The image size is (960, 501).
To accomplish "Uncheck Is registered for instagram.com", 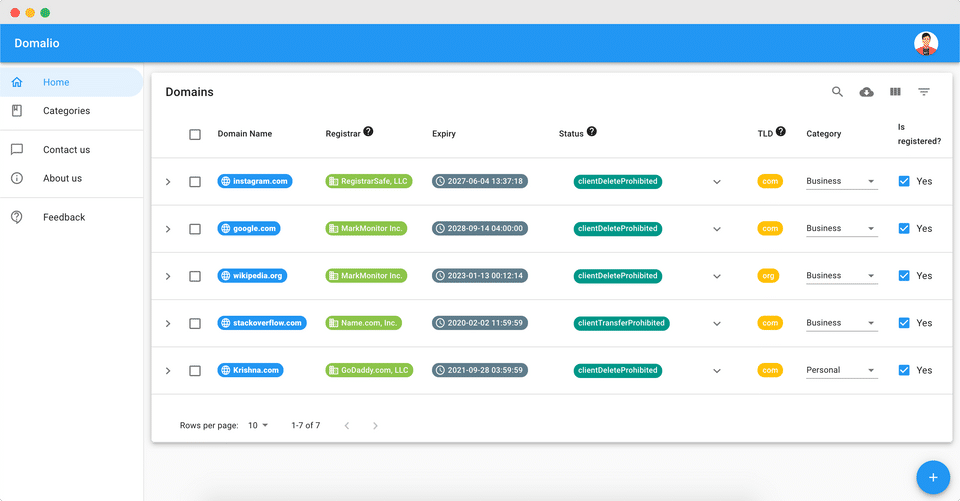I will (x=904, y=181).
